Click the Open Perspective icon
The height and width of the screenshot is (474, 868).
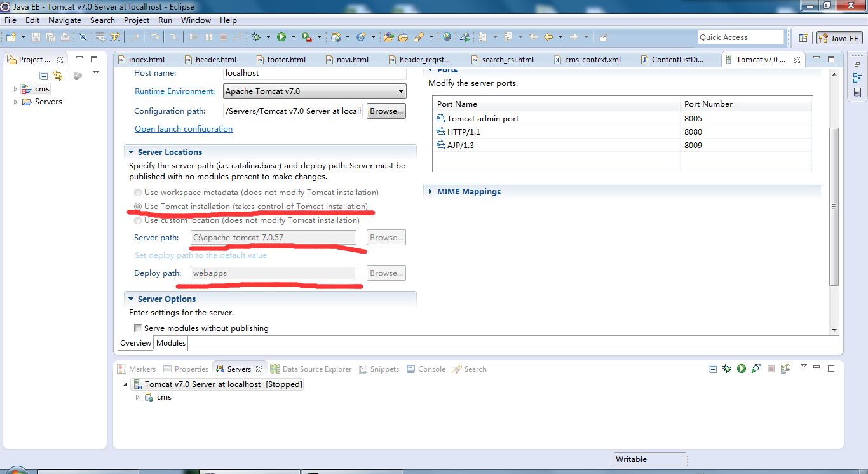(x=803, y=38)
